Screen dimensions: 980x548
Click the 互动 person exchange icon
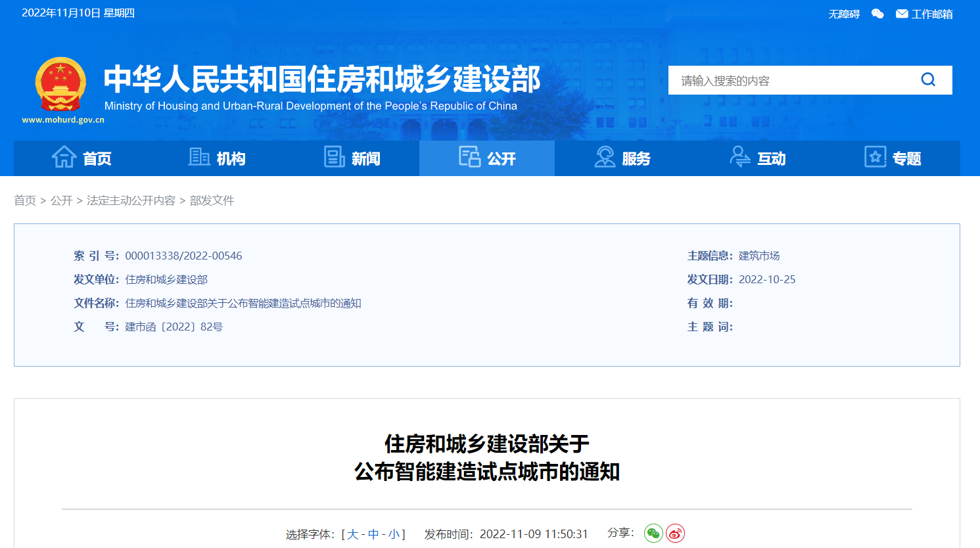pyautogui.click(x=740, y=157)
